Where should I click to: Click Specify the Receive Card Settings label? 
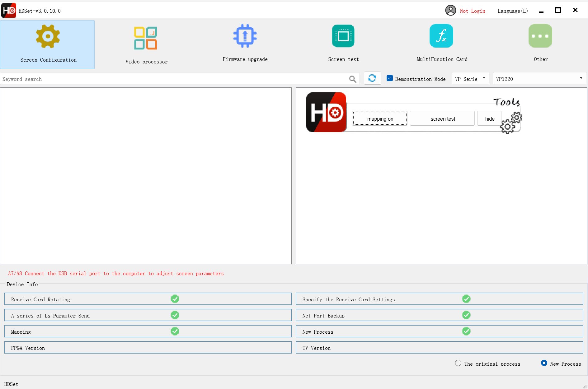pyautogui.click(x=349, y=299)
